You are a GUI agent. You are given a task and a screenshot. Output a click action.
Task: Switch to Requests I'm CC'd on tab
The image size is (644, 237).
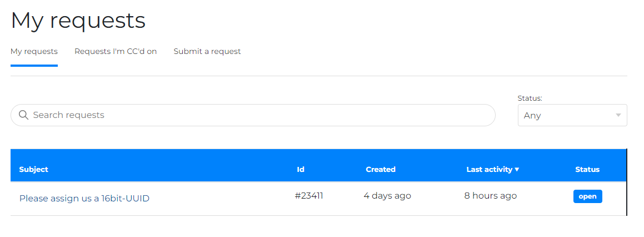click(x=116, y=51)
